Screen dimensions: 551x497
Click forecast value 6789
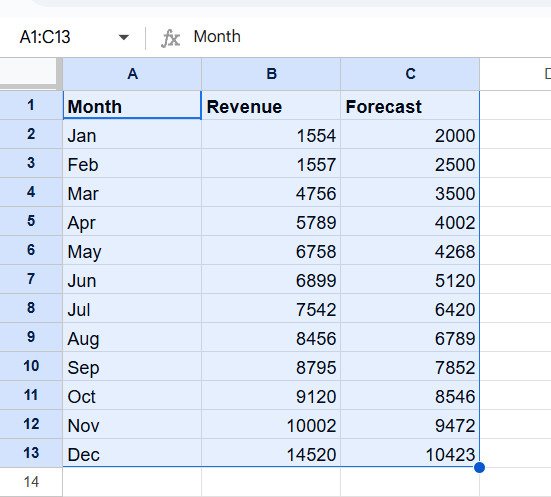410,337
